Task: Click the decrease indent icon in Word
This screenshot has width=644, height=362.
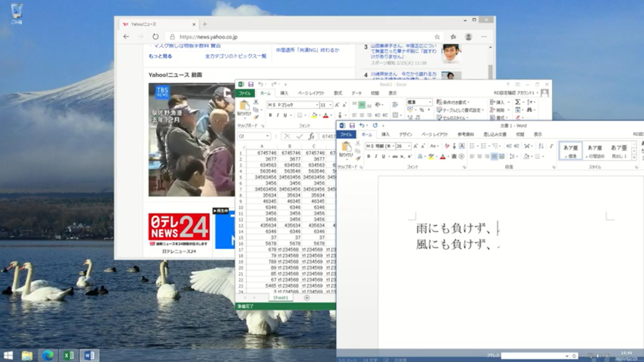Action: point(509,146)
